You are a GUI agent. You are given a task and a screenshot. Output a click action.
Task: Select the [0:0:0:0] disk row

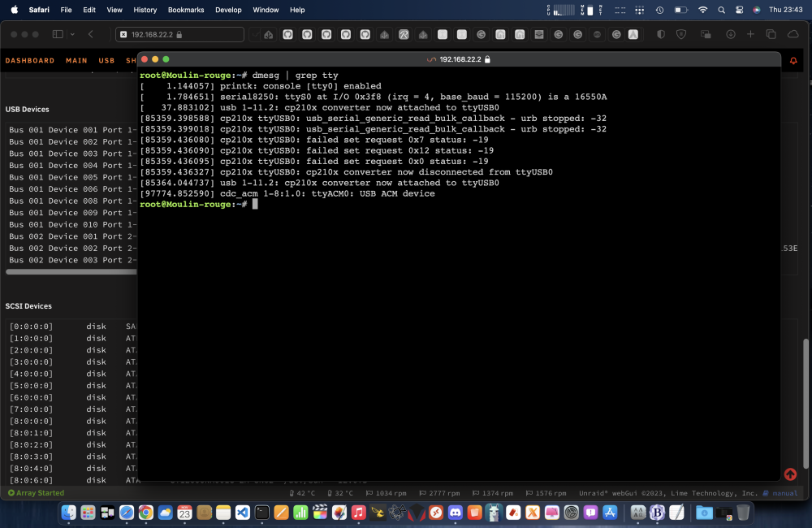(72, 327)
